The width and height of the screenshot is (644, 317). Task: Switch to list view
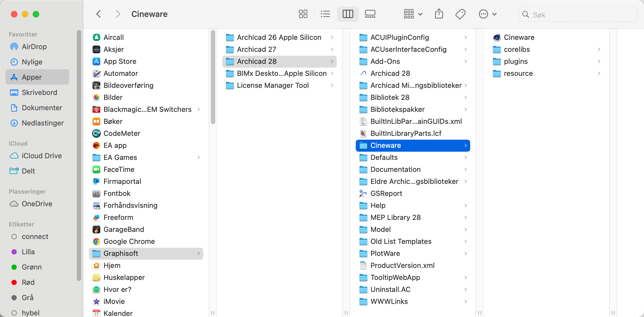325,14
